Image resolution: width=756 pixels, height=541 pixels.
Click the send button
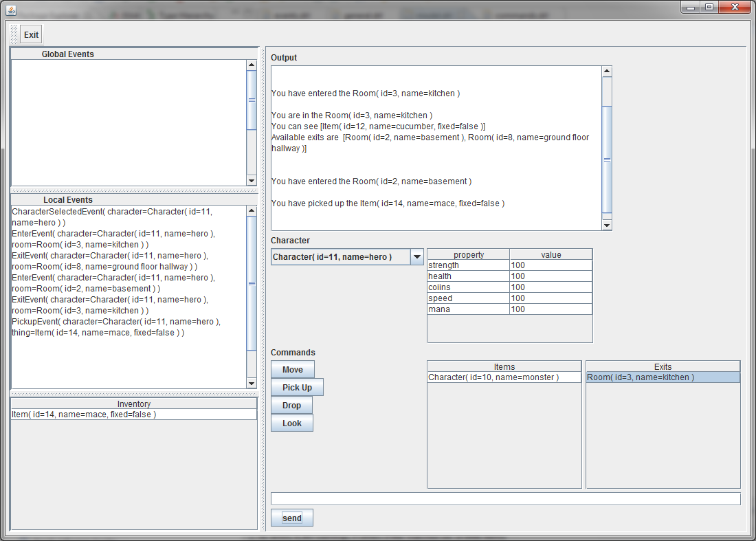pyautogui.click(x=292, y=518)
